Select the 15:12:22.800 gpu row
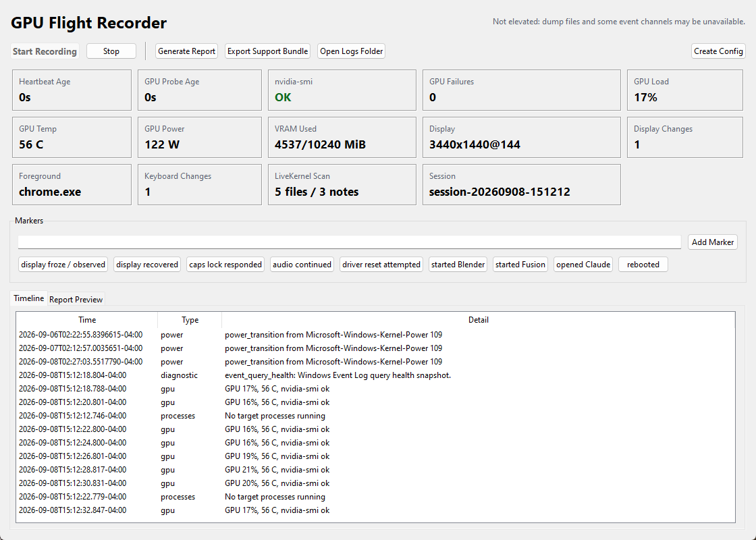 coord(375,429)
